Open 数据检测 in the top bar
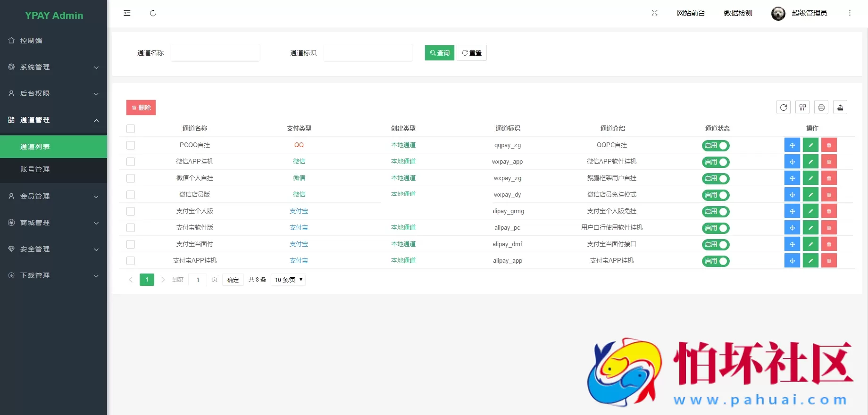868x415 pixels. click(738, 13)
